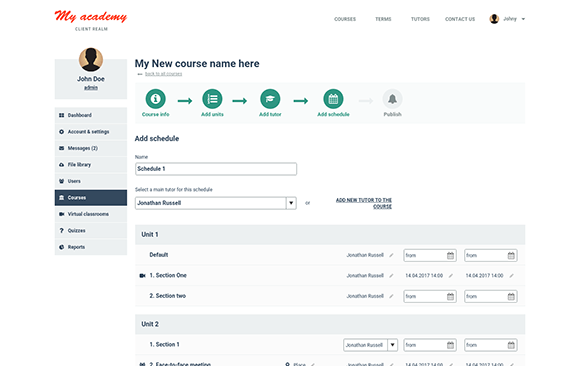
Task: Click second from date field on Default row
Action: click(x=490, y=255)
